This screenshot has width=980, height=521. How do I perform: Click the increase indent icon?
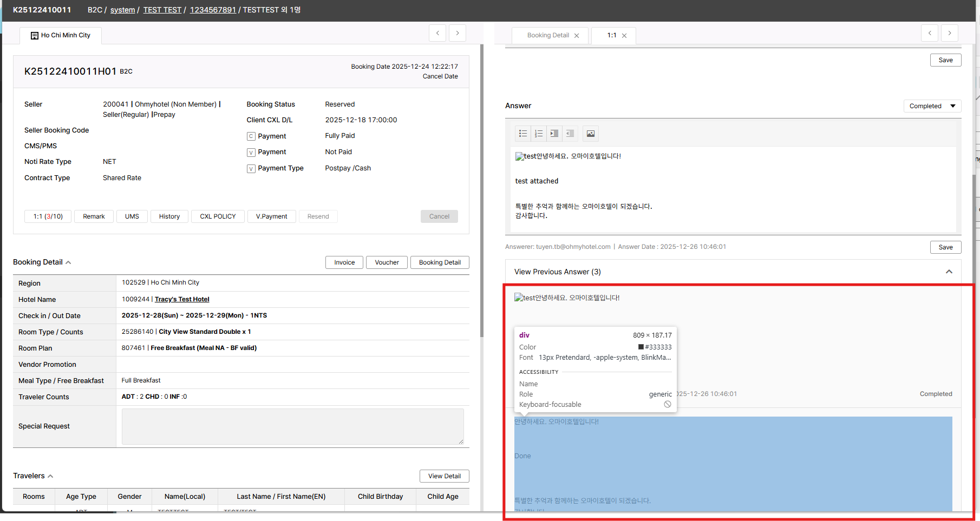point(554,134)
